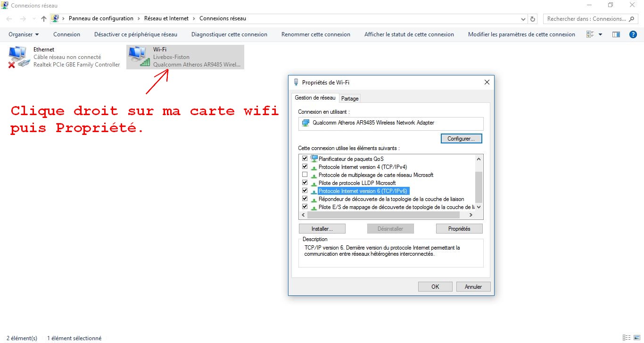Click the components list scroll-down arrow
The image size is (644, 343).
click(x=479, y=207)
